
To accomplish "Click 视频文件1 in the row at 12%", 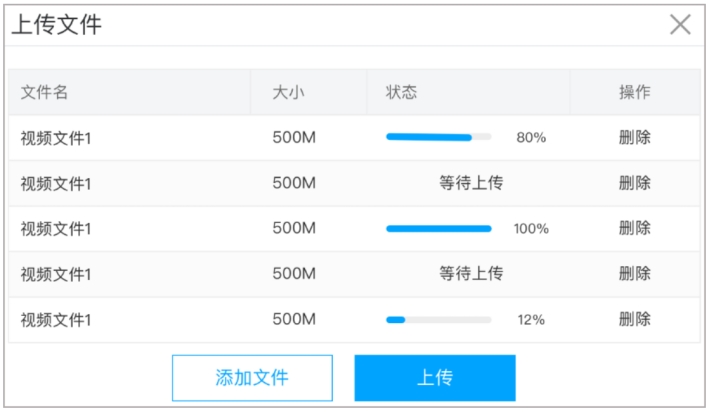I will coord(56,320).
